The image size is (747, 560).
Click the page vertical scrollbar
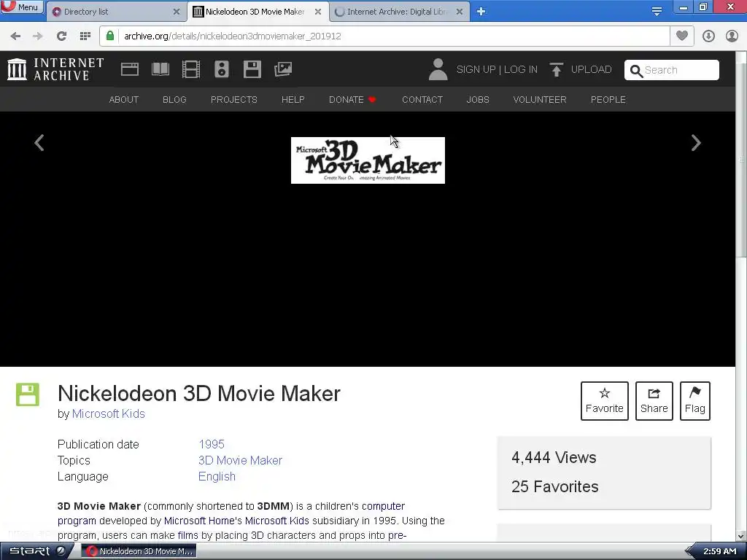coord(741,161)
